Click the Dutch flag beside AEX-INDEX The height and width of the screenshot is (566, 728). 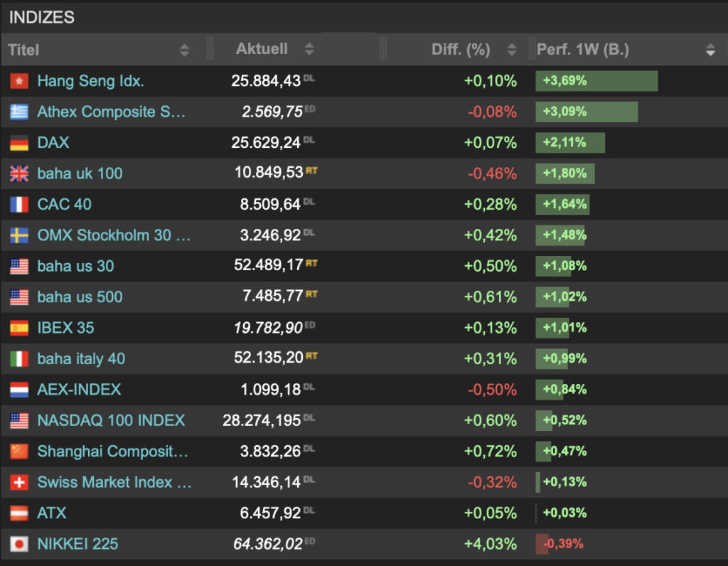19,390
